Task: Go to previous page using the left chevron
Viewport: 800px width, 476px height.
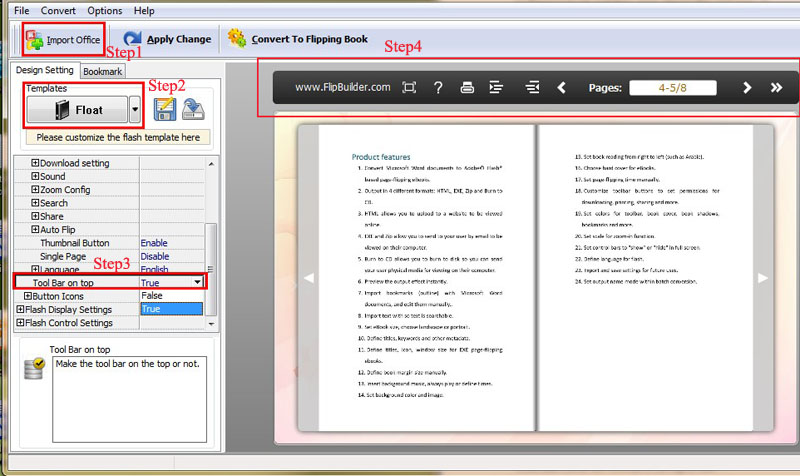Action: tap(561, 88)
